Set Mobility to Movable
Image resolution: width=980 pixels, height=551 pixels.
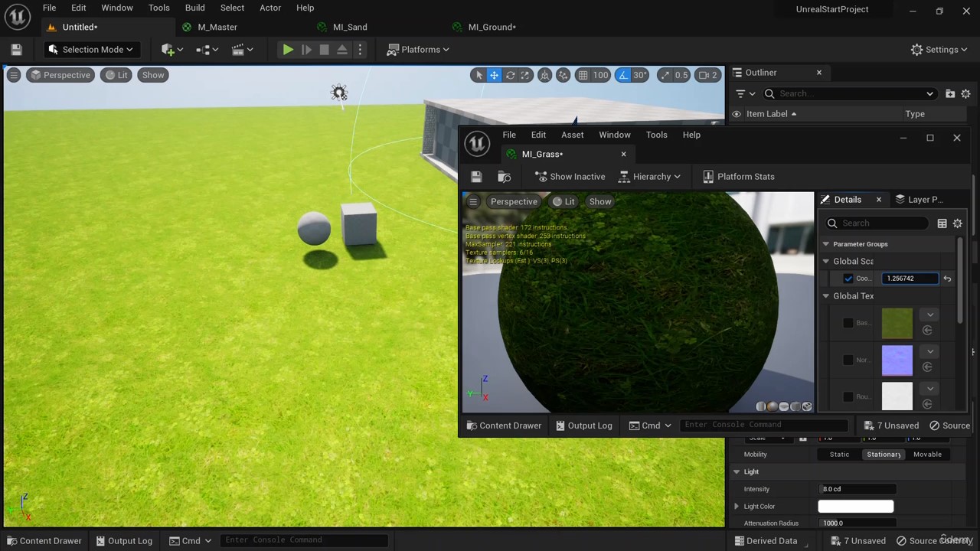tap(927, 455)
